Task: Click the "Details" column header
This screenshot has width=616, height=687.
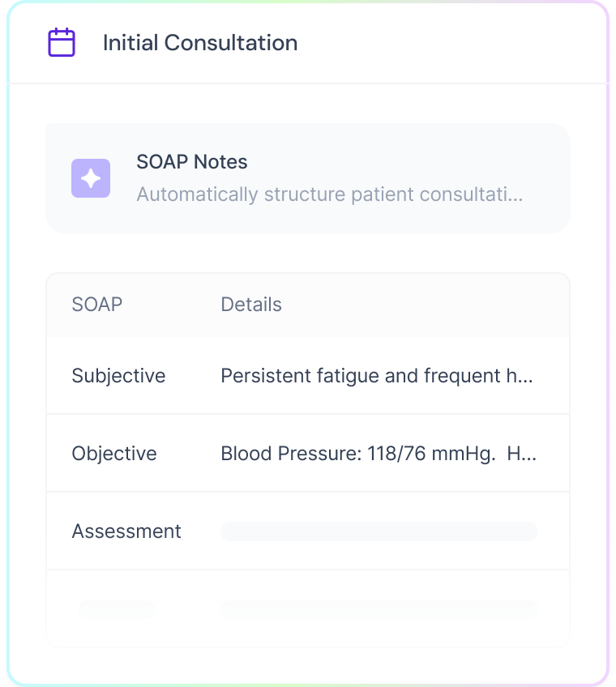Action: [x=251, y=305]
